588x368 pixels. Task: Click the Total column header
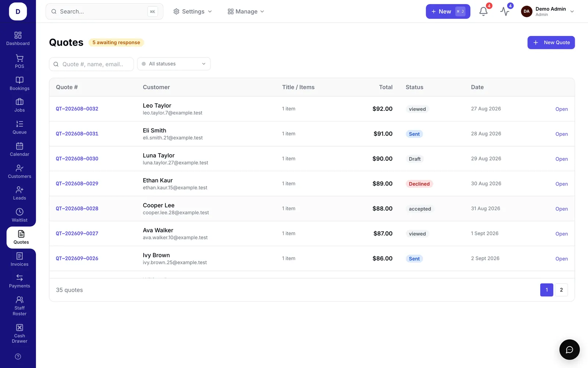point(386,87)
